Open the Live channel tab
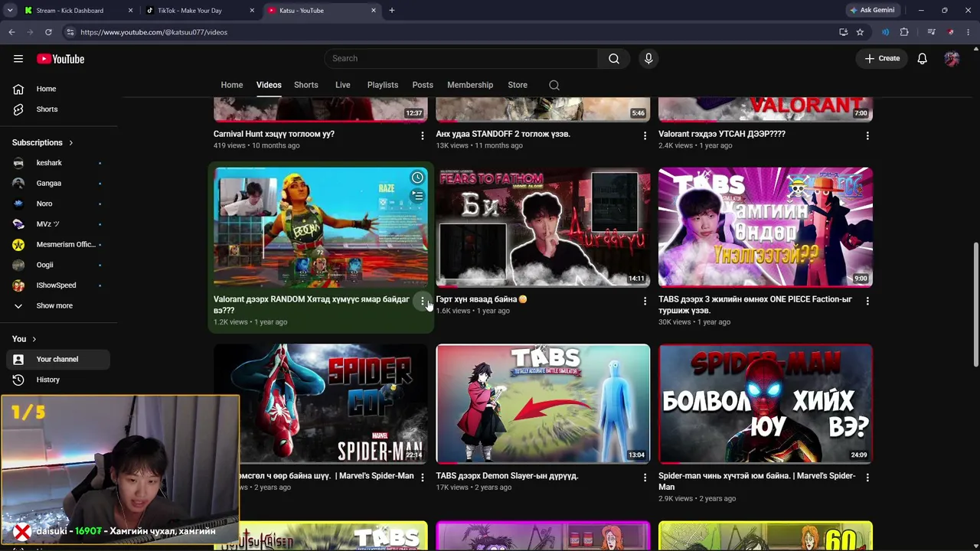The height and width of the screenshot is (551, 980). (x=343, y=85)
